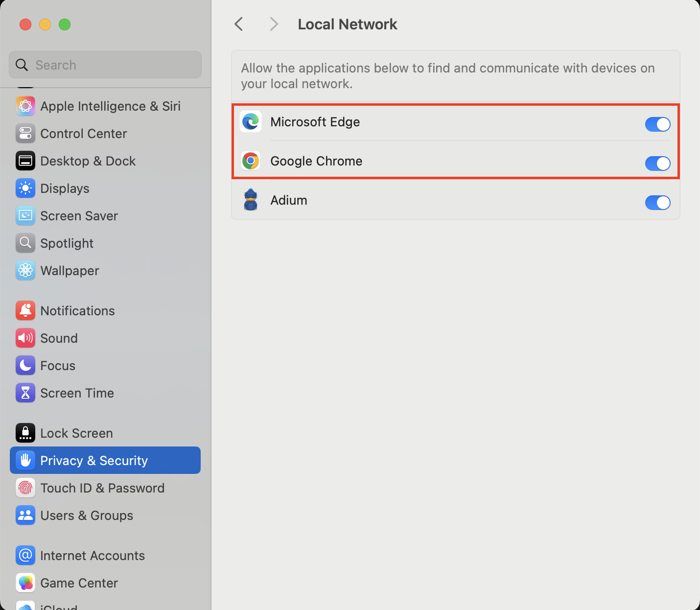Image resolution: width=700 pixels, height=610 pixels.
Task: Select Game Center in sidebar
Action: click(x=105, y=583)
